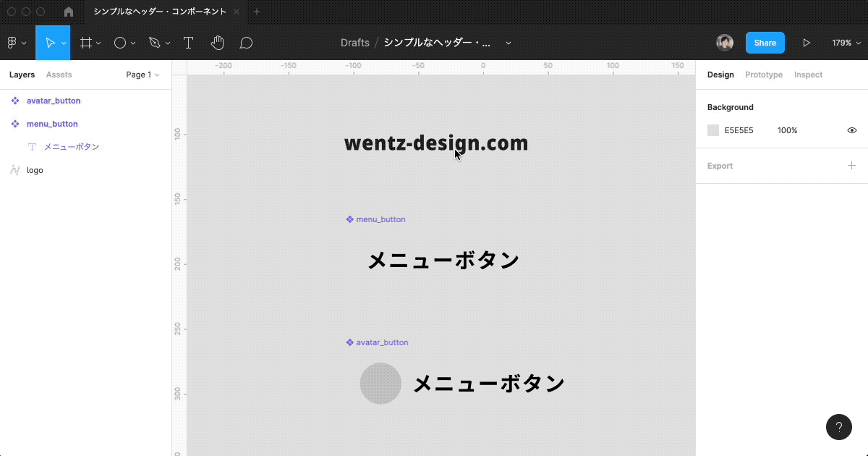The height and width of the screenshot is (456, 868).
Task: Click the Export section heading
Action: (x=720, y=166)
